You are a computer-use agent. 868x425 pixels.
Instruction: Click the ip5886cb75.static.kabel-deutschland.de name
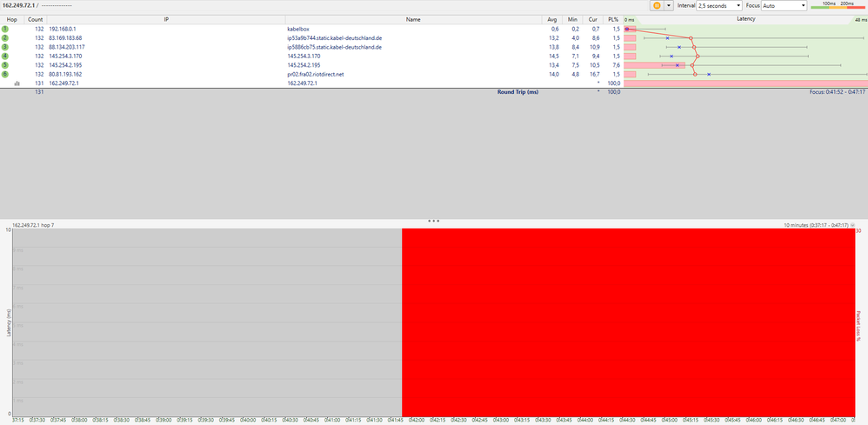point(334,47)
